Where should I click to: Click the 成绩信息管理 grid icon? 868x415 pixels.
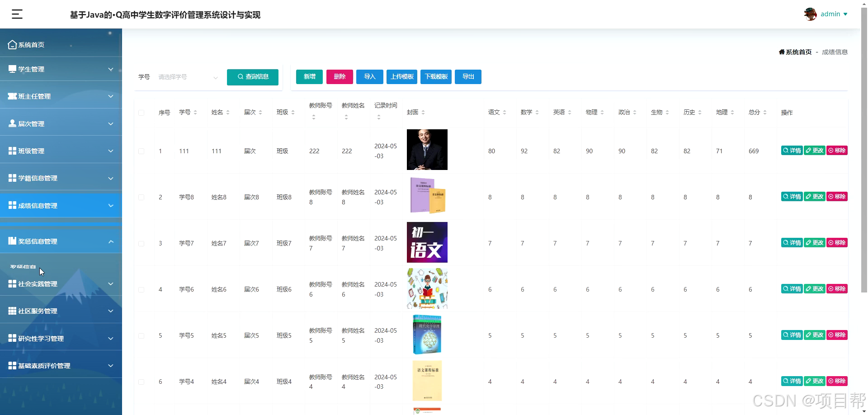click(13, 205)
